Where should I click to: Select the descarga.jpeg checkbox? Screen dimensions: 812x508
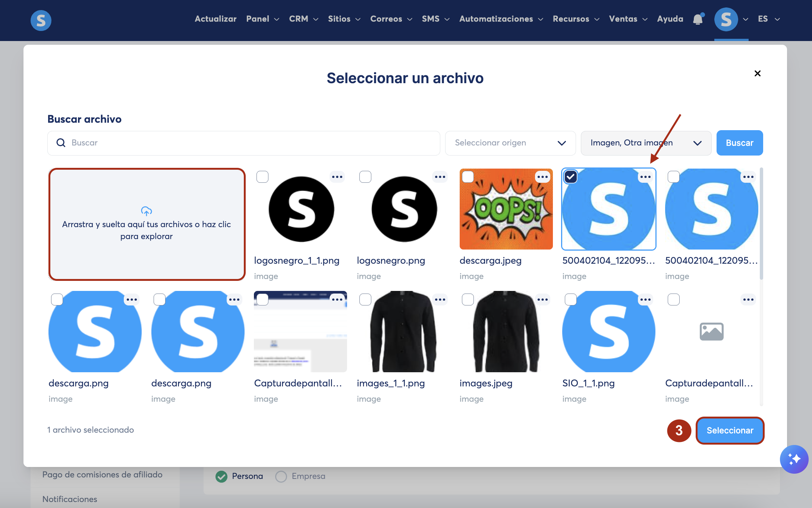pyautogui.click(x=468, y=177)
